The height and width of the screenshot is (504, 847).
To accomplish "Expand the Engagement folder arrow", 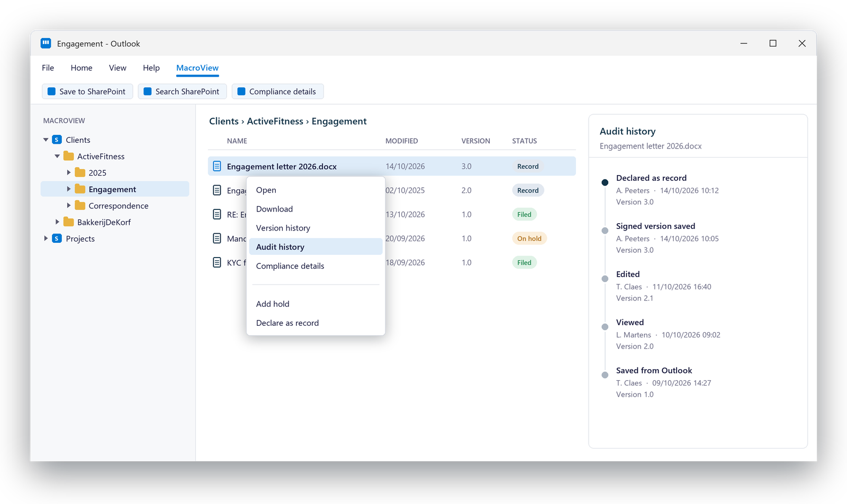I will [69, 189].
